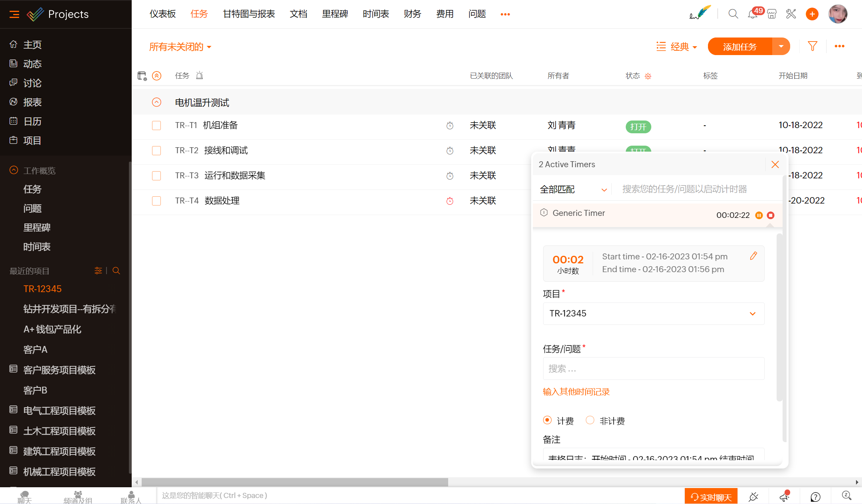Click the search magnifier in top bar

point(733,14)
